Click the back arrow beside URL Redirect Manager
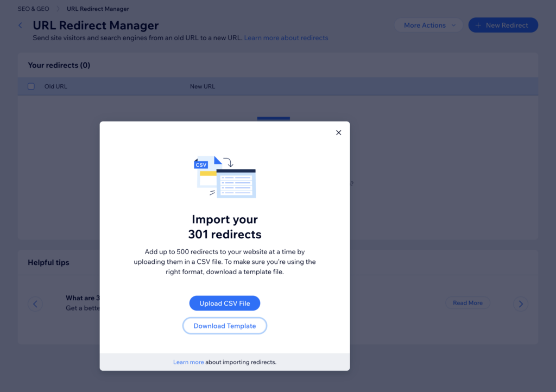Viewport: 556px width, 392px height. [20, 25]
